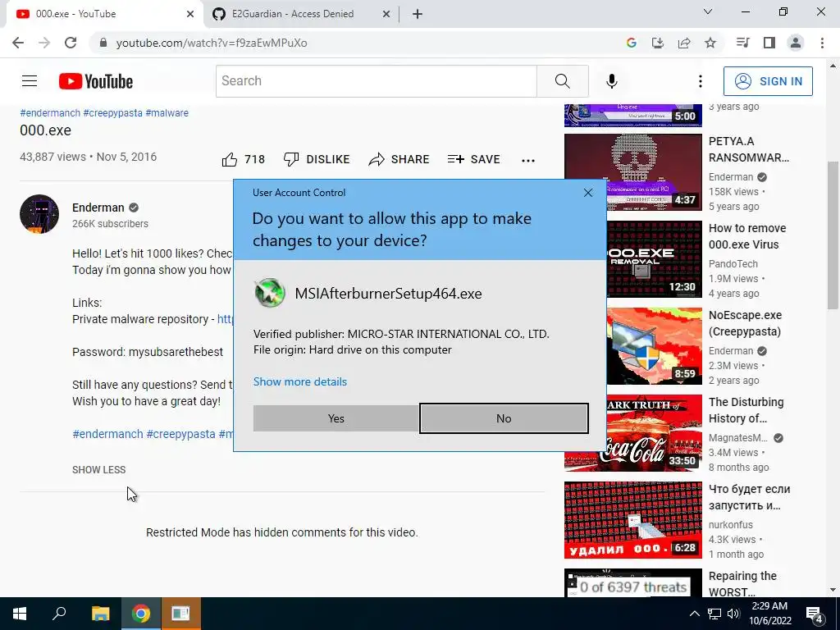Screen dimensions: 840x630
Task: Open the media control icon in Chrome toolbar
Action: 742,43
